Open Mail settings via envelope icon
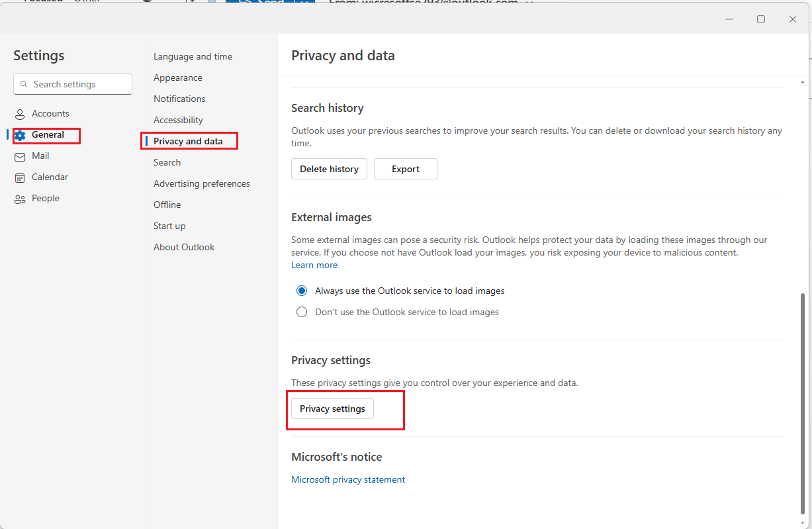The image size is (812, 529). pos(20,156)
